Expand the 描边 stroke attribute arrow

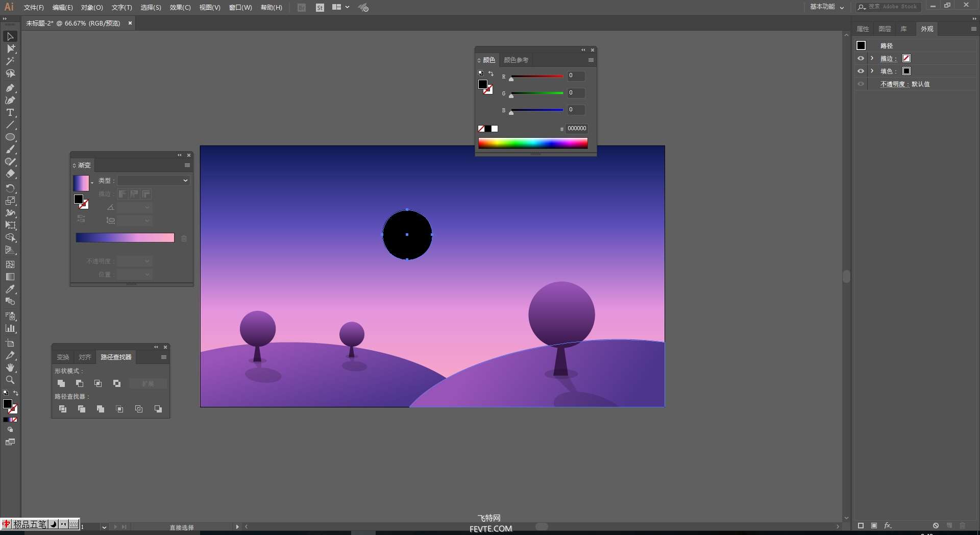[x=872, y=58]
